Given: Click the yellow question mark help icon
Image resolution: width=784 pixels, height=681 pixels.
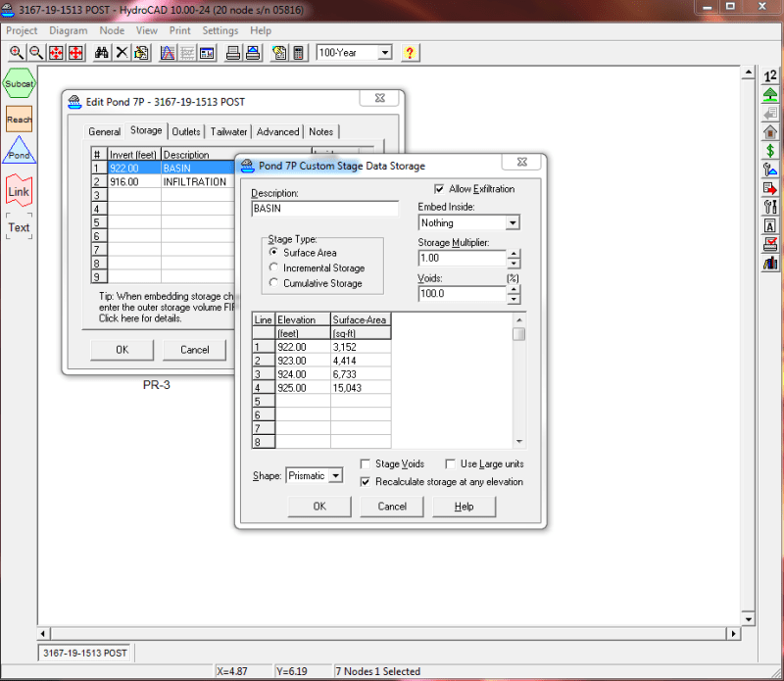Looking at the screenshot, I should [x=410, y=53].
